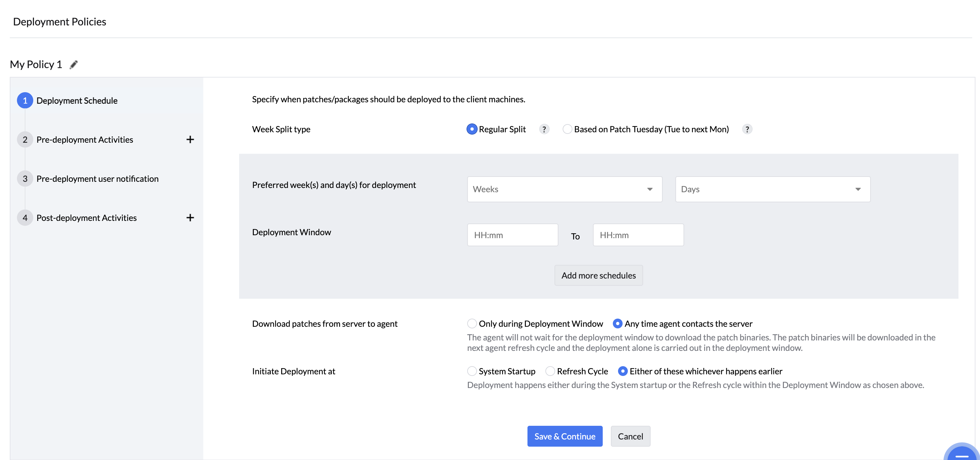This screenshot has width=980, height=460.
Task: Expand Post-deployment Activities with the plus icon
Action: (190, 218)
